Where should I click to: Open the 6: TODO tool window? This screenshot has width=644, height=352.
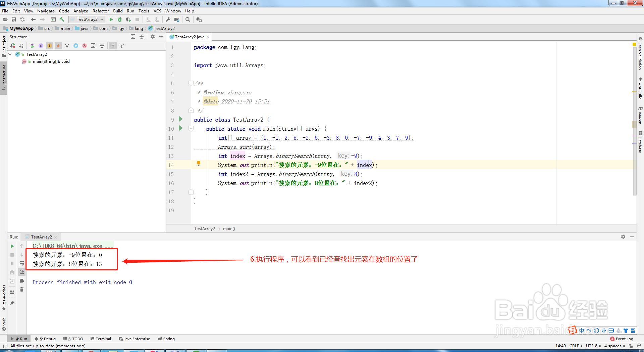point(73,339)
